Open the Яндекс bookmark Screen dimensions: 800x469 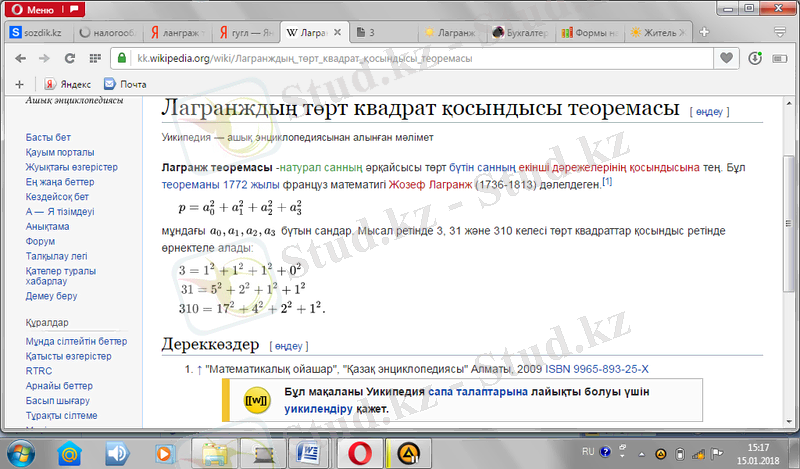point(68,84)
